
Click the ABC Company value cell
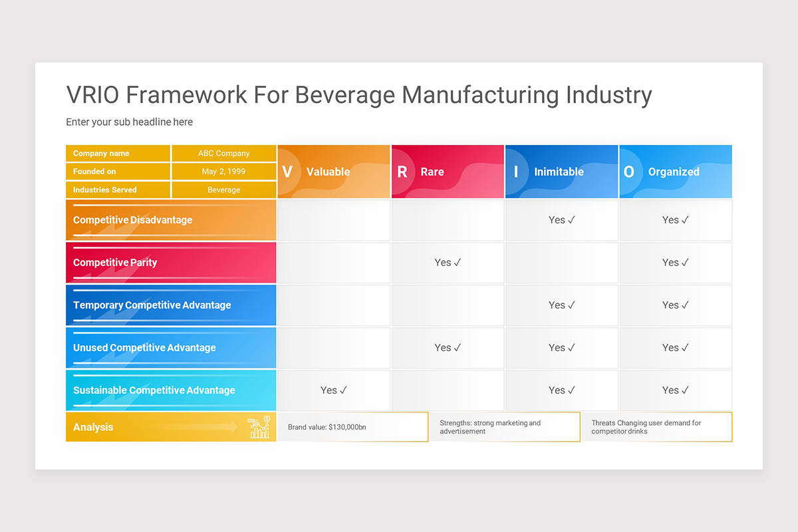click(223, 153)
